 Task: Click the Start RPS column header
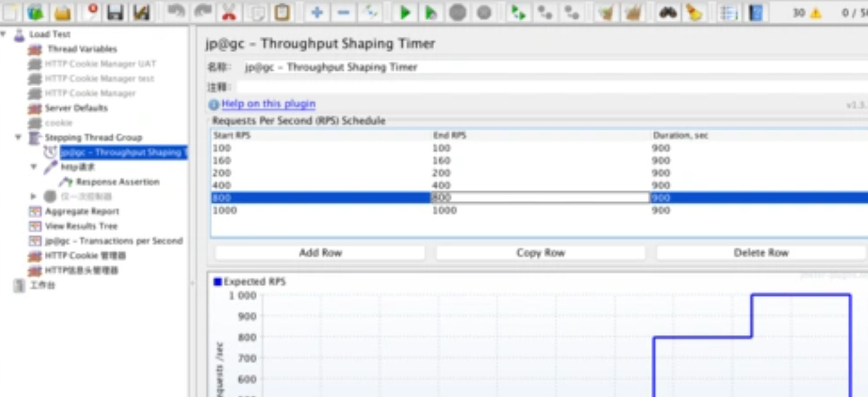tap(321, 135)
